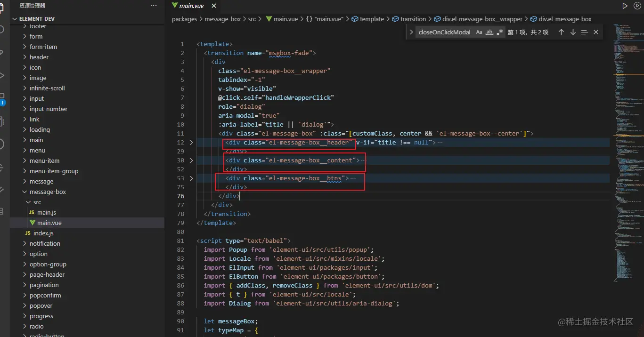
Task: Open the Explorer more actions ellipsis menu
Action: (154, 6)
